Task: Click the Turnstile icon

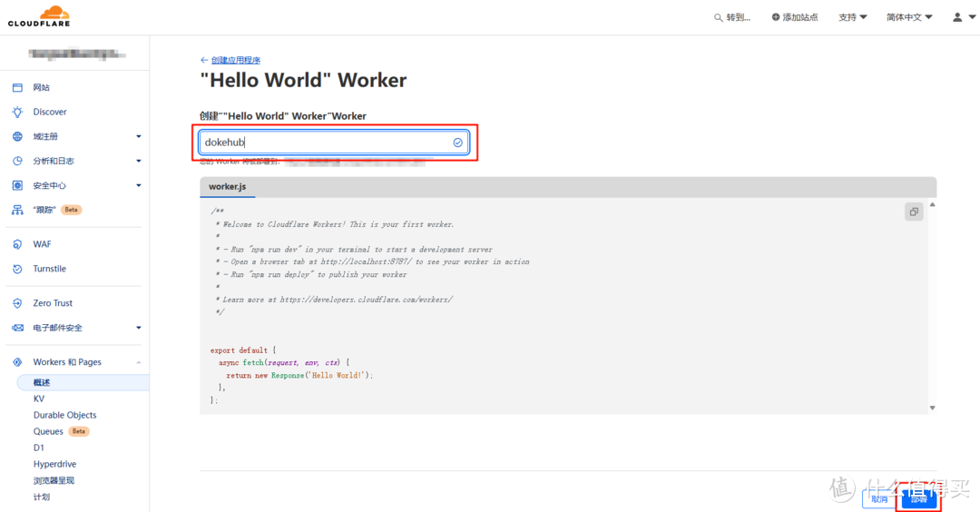Action: pyautogui.click(x=17, y=269)
